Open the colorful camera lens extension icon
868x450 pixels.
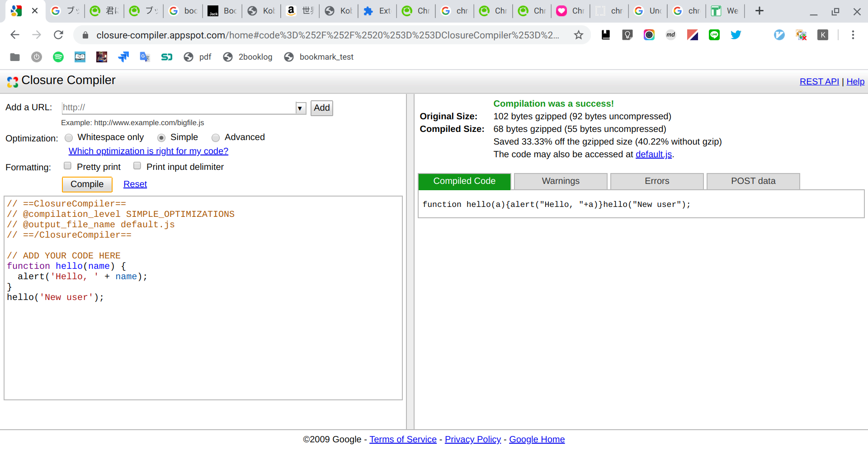click(x=649, y=35)
